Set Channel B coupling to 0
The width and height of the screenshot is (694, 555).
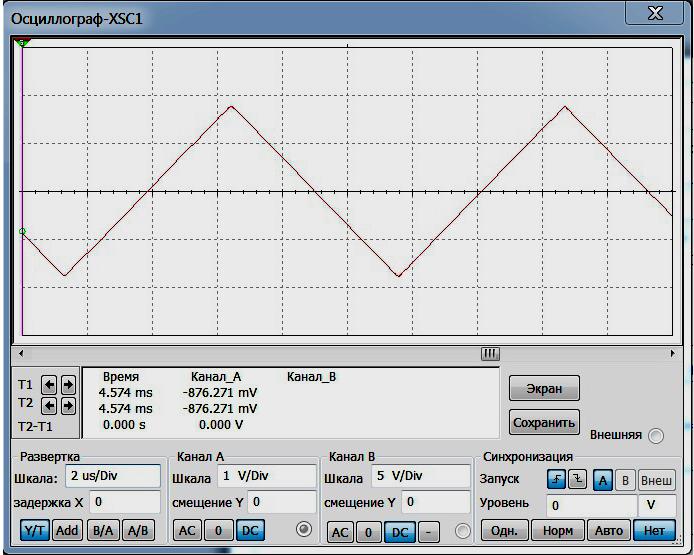[368, 532]
